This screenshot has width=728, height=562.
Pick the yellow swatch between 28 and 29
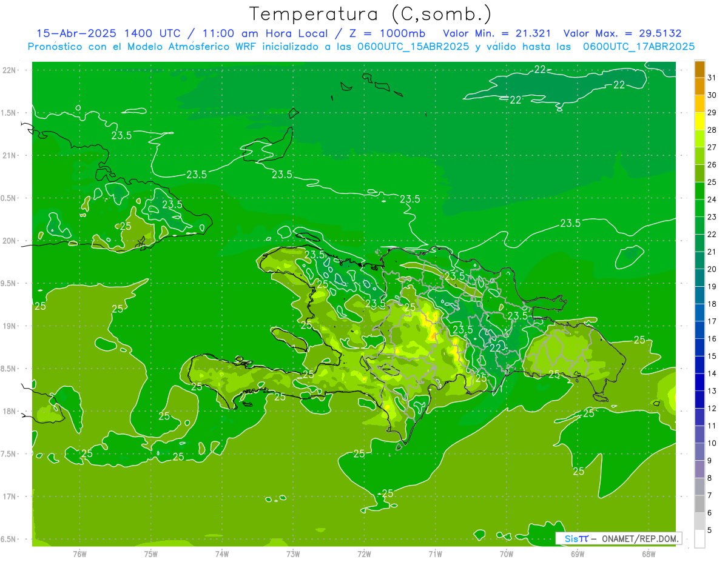pyautogui.click(x=699, y=121)
